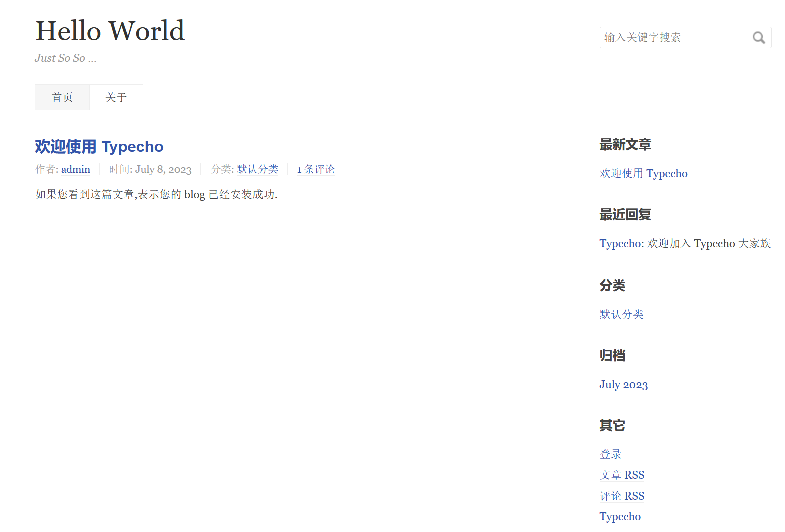Open 欢迎使用 Typecho under 最新文章
The image size is (785, 532).
point(643,173)
